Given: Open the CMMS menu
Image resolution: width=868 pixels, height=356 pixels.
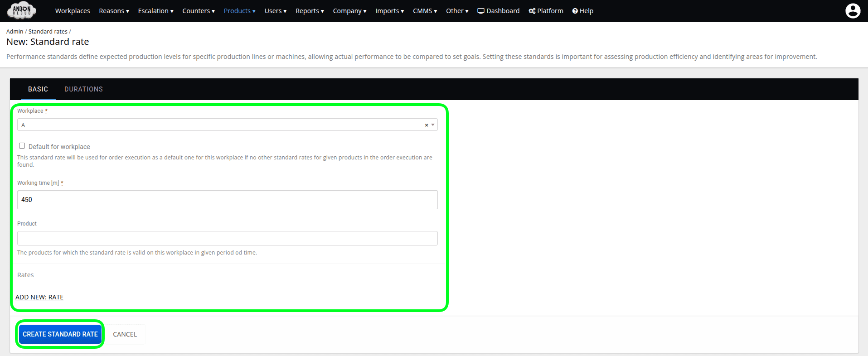Looking at the screenshot, I should [x=425, y=11].
